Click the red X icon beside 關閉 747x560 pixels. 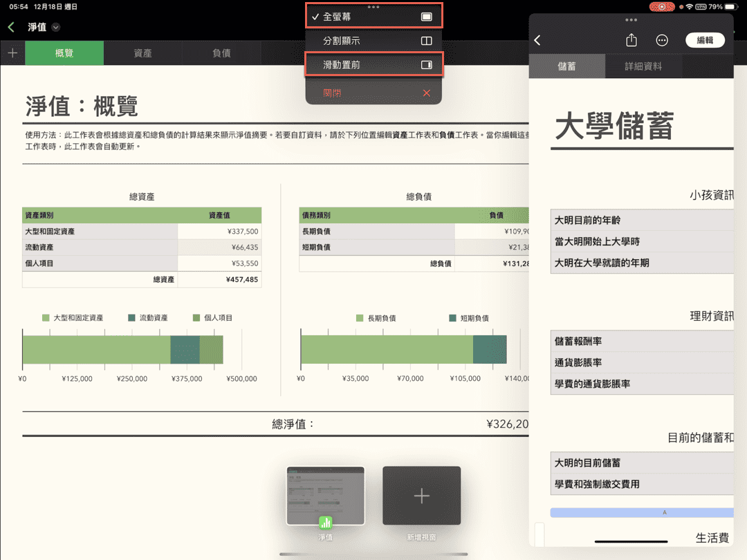[x=426, y=93]
